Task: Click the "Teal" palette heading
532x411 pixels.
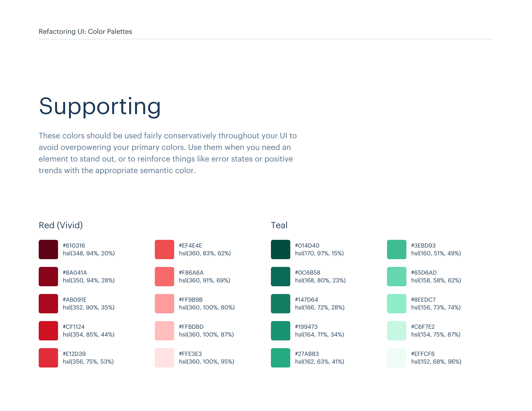Action: (279, 225)
